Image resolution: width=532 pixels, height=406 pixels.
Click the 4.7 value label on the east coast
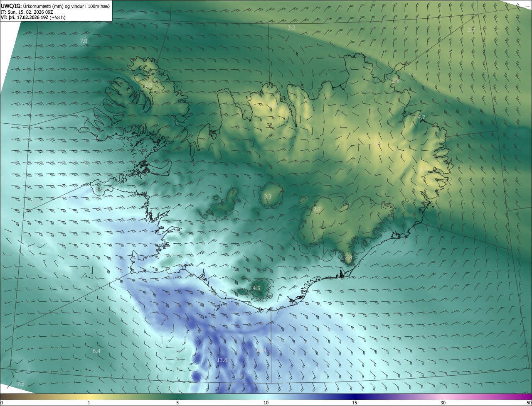click(421, 117)
